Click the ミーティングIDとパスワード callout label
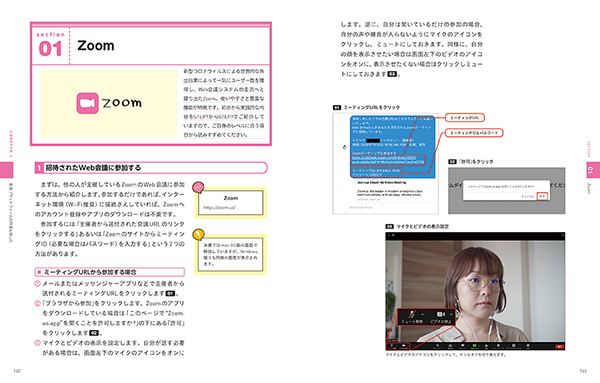This screenshot has height=383, width=600. [474, 133]
